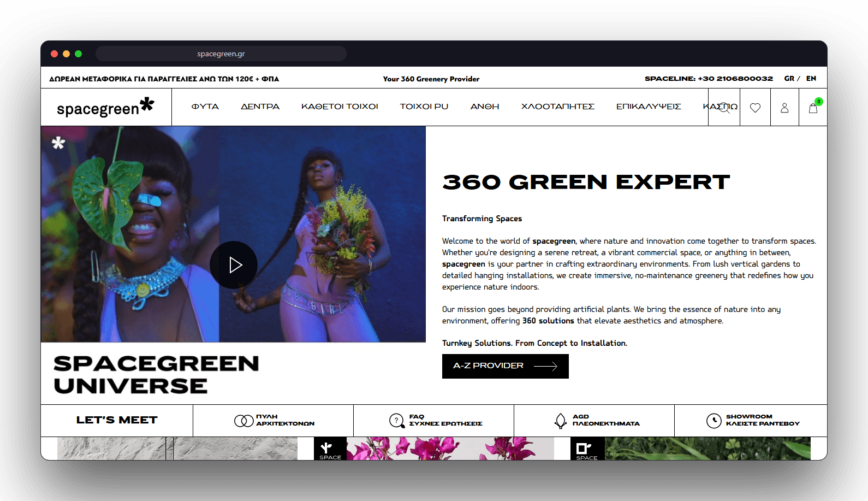The width and height of the screenshot is (868, 501).
Task: Click the red window close dot
Action: 54,54
